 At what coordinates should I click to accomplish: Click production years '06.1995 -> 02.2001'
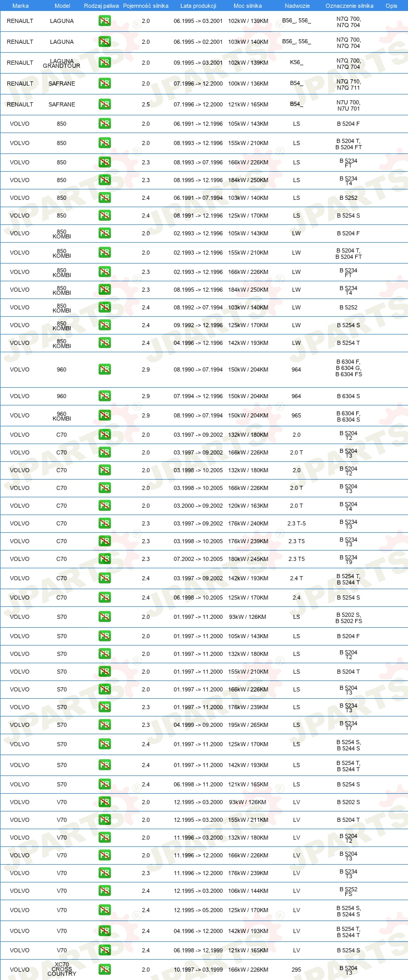pos(198,42)
